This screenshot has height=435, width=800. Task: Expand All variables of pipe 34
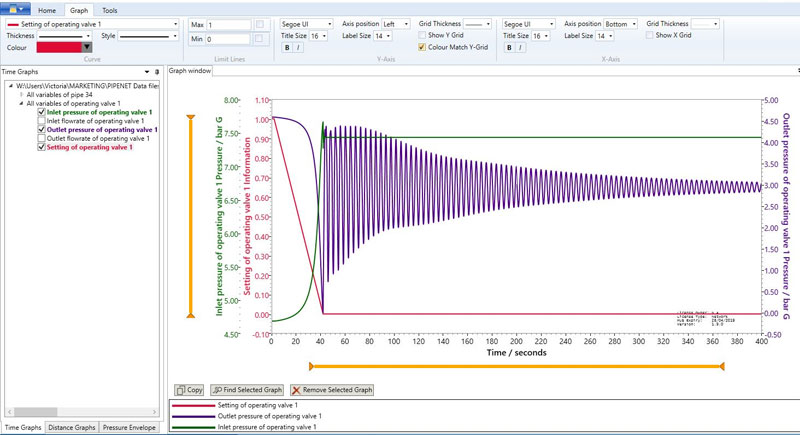[21, 95]
